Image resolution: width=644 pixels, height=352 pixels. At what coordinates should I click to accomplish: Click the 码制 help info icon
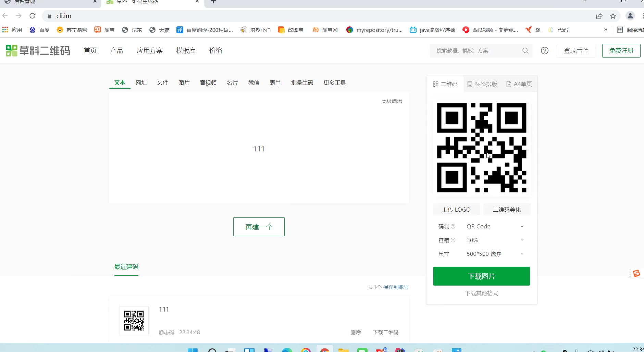coord(453,226)
